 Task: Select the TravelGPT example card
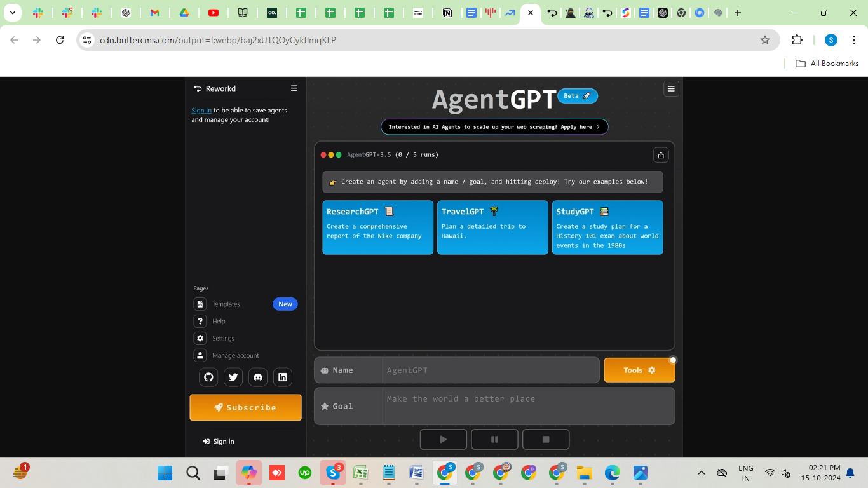(492, 227)
